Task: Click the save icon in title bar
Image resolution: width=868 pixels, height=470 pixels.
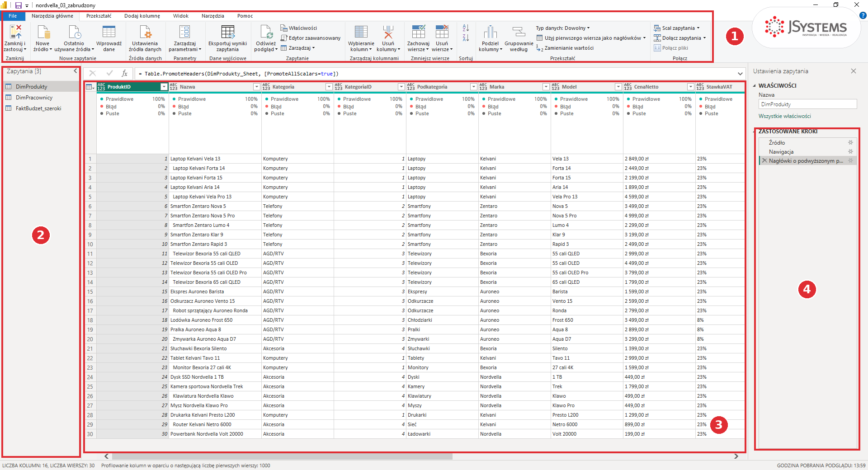Action: (x=19, y=5)
